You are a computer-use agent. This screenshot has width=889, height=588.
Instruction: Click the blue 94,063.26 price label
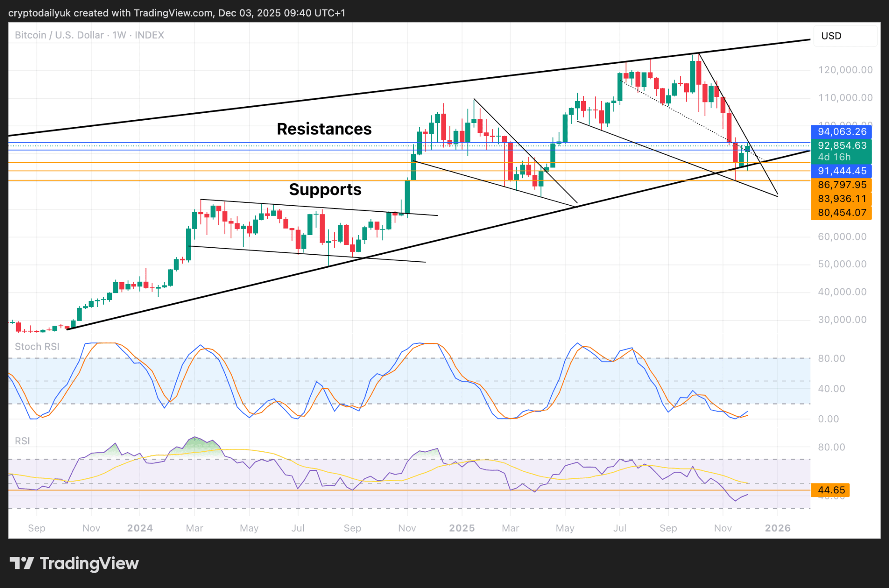tap(841, 132)
